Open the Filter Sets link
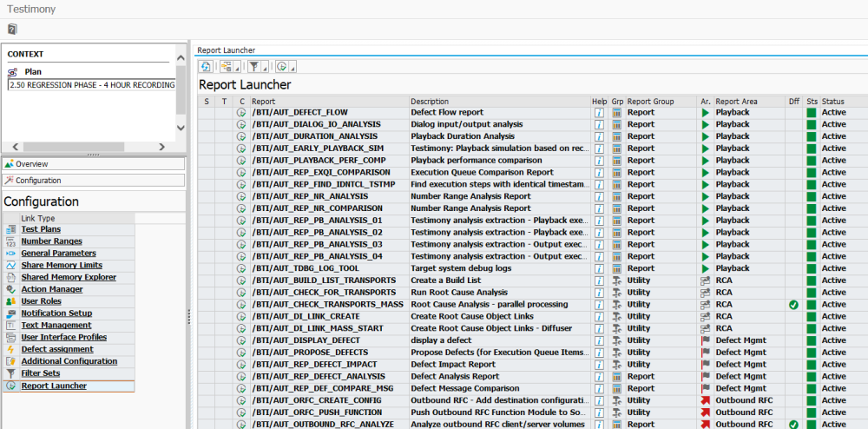 41,373
